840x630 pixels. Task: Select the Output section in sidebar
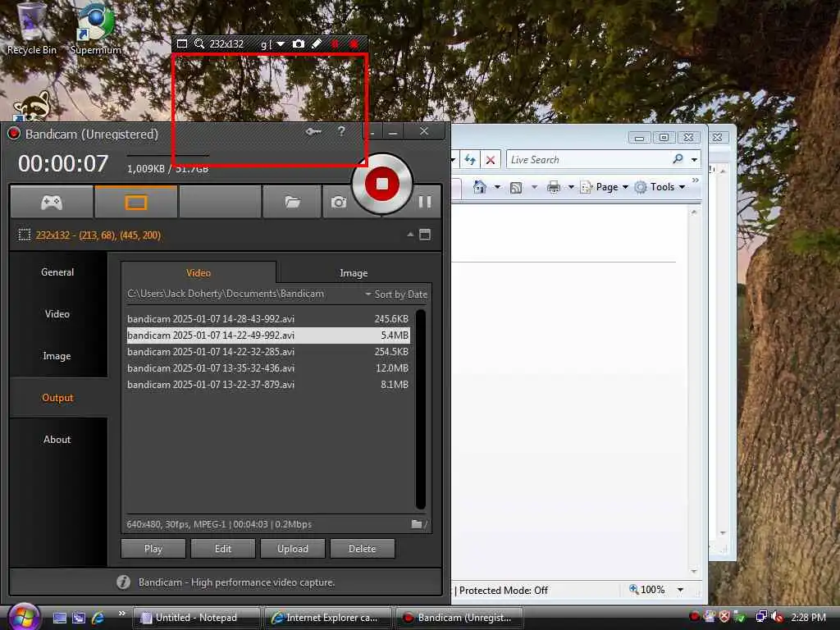point(57,398)
